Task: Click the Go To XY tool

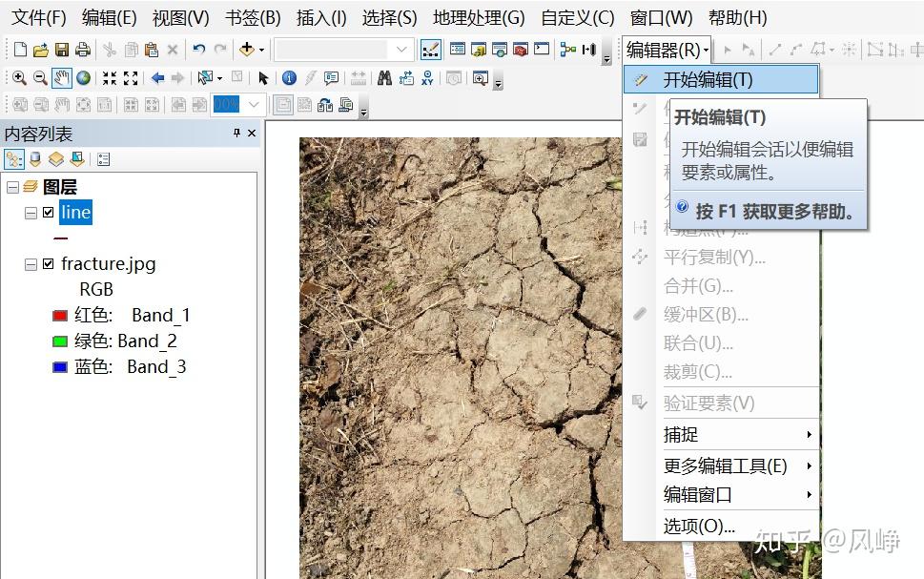Action: 428,78
